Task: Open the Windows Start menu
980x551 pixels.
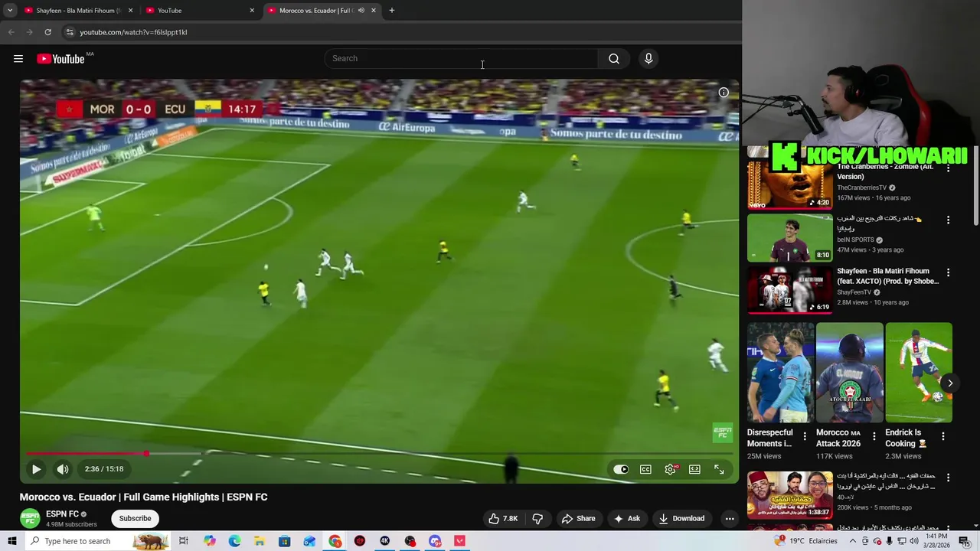Action: point(12,541)
